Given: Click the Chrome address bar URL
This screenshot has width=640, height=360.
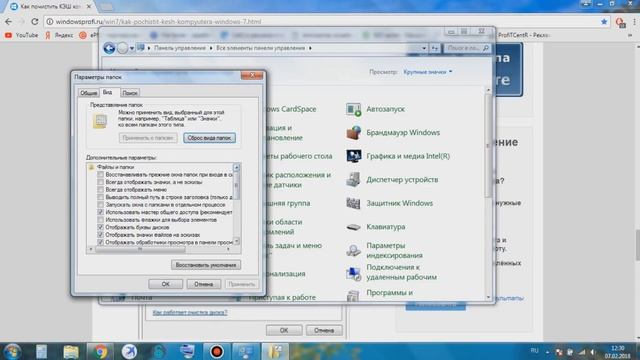Looking at the screenshot, I should point(158,22).
